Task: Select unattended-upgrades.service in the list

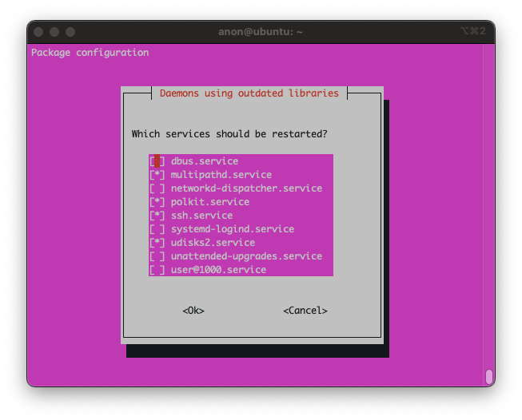Action: pyautogui.click(x=246, y=256)
